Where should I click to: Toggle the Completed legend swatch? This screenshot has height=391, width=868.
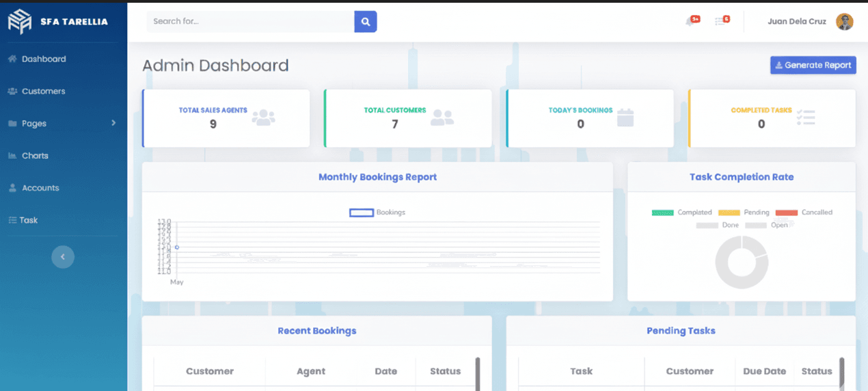tap(663, 213)
